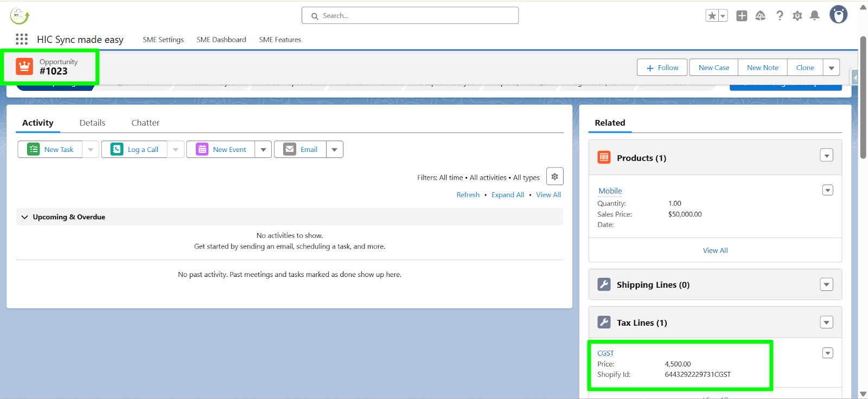Screen dimensions: 868x399
Task: Click the activity filters summary text
Action: (x=478, y=178)
